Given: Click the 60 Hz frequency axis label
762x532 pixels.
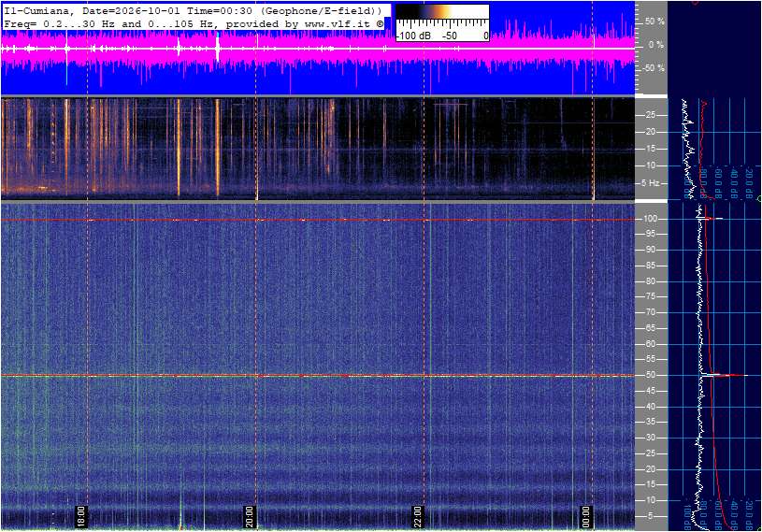Looking at the screenshot, I should [650, 344].
